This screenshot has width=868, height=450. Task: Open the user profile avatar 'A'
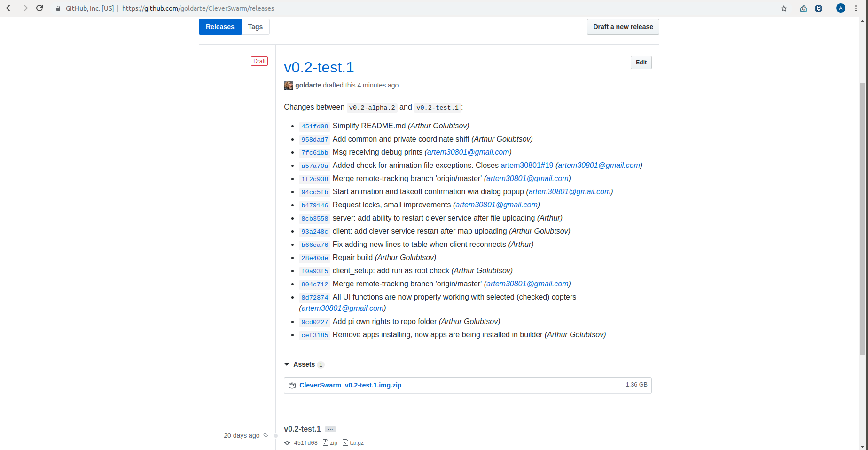pos(841,8)
